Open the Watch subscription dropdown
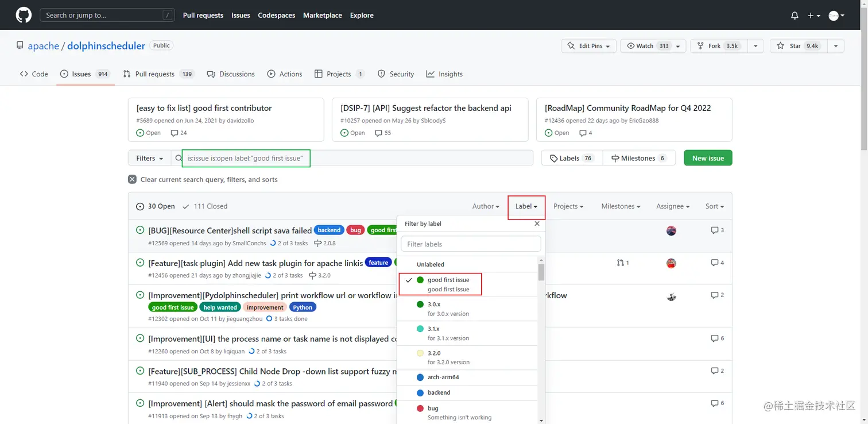Image resolution: width=868 pixels, height=424 pixels. pyautogui.click(x=653, y=46)
